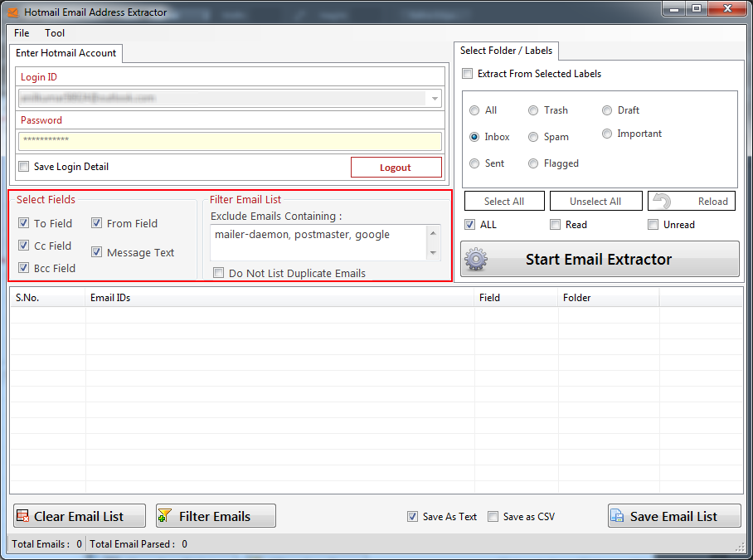Check Save as CSV option

pos(493,516)
